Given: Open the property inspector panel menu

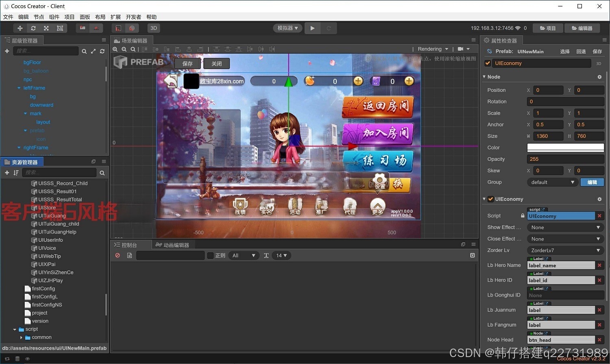Looking at the screenshot, I should (604, 40).
